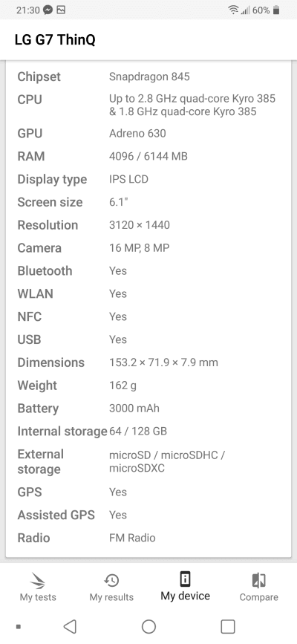Select the LG G7 ThinQ title
Screen dimensions: 297x644
click(x=55, y=40)
